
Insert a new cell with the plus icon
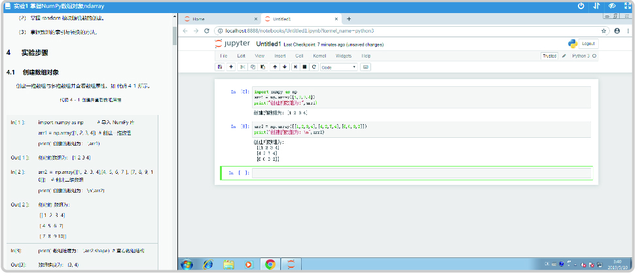pos(231,67)
